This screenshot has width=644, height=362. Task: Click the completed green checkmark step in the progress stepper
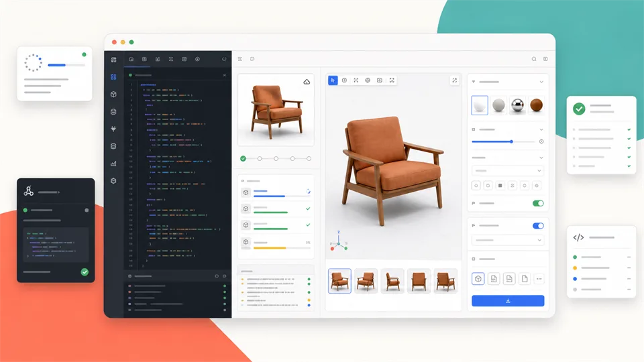(243, 158)
